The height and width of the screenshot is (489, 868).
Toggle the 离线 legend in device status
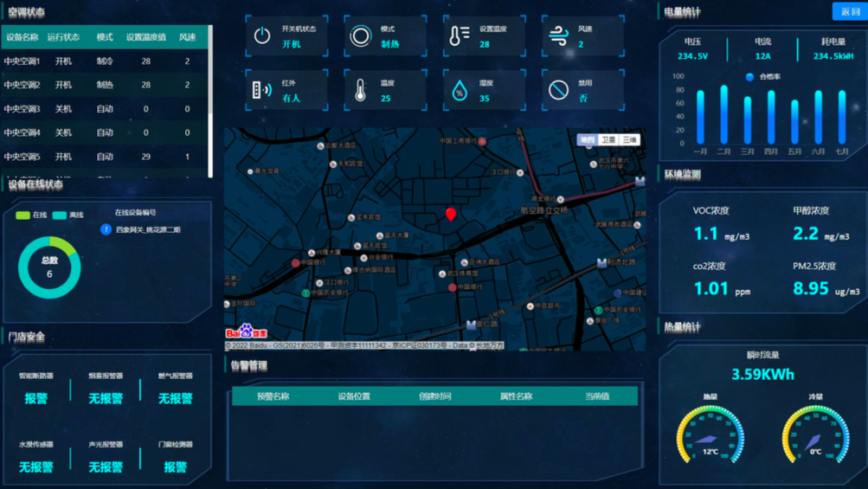[x=68, y=216]
